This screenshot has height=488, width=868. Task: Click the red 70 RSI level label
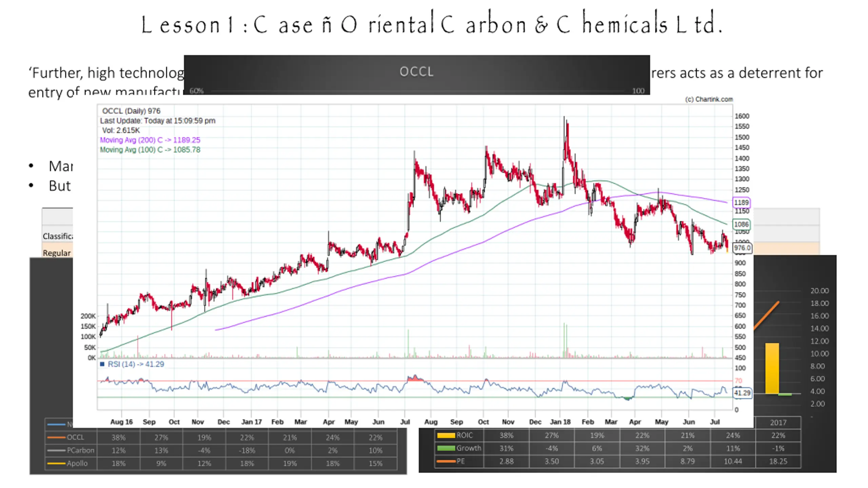click(738, 381)
